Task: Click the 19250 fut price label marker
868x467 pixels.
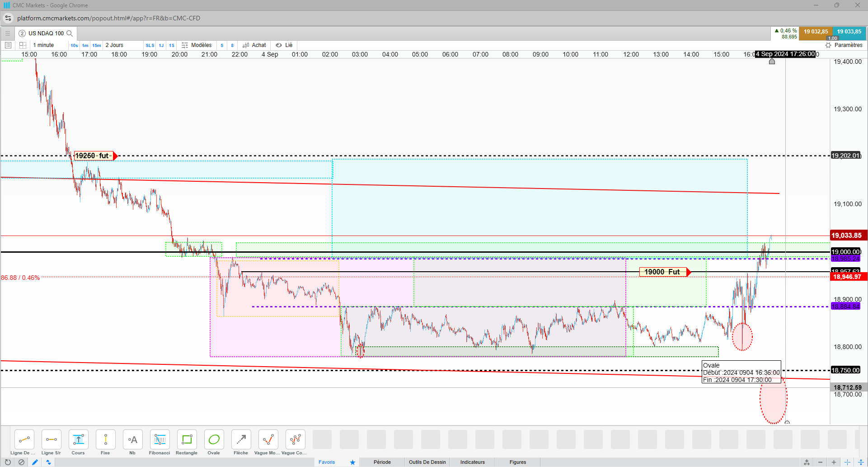Action: click(x=92, y=156)
